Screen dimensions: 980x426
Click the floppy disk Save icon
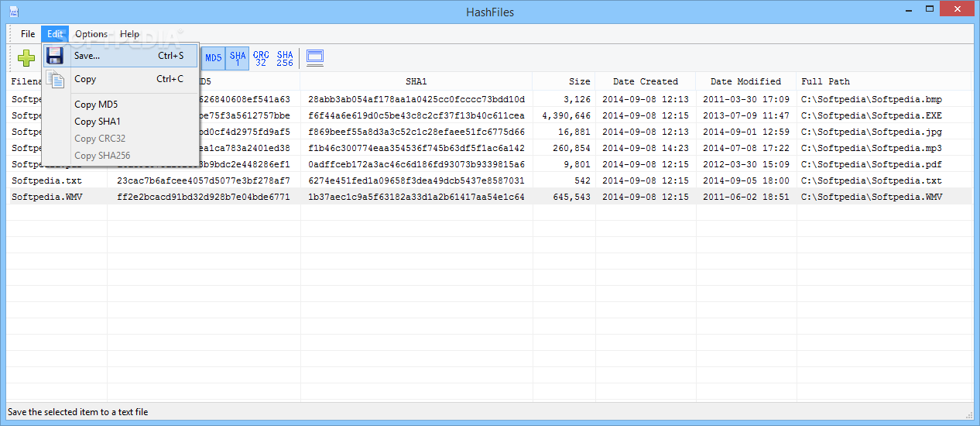tap(54, 56)
